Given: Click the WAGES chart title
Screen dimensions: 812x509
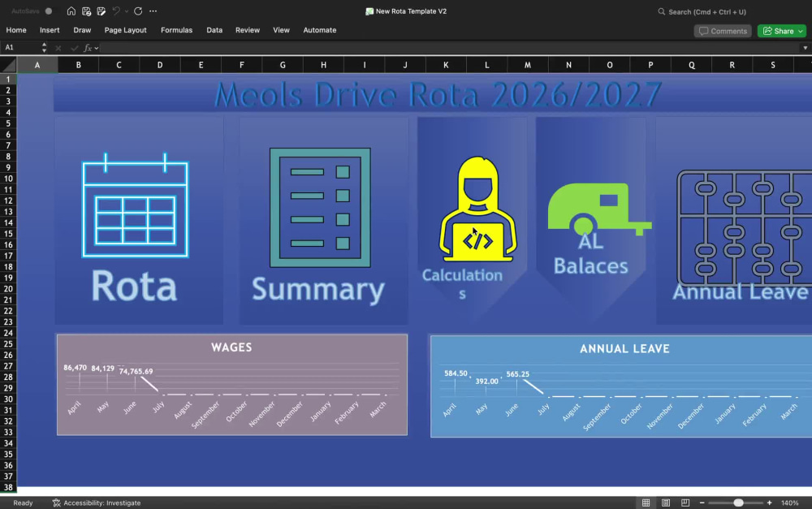Looking at the screenshot, I should 231,347.
